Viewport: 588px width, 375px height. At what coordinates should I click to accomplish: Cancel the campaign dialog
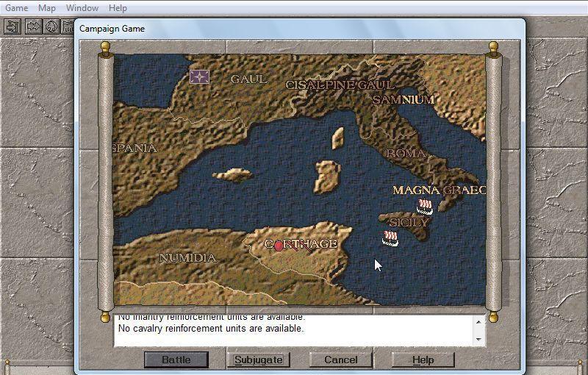click(x=340, y=360)
